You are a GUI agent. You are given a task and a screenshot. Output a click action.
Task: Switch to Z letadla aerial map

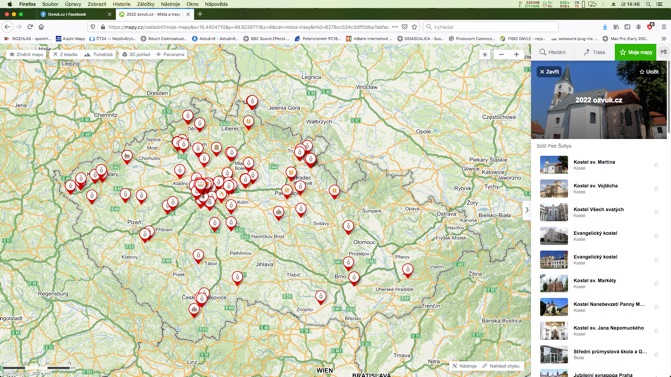65,54
